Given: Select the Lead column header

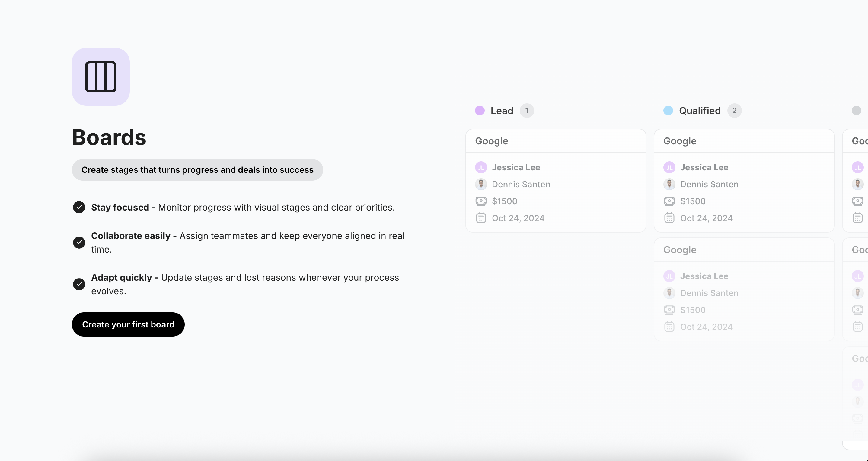Looking at the screenshot, I should pyautogui.click(x=501, y=110).
